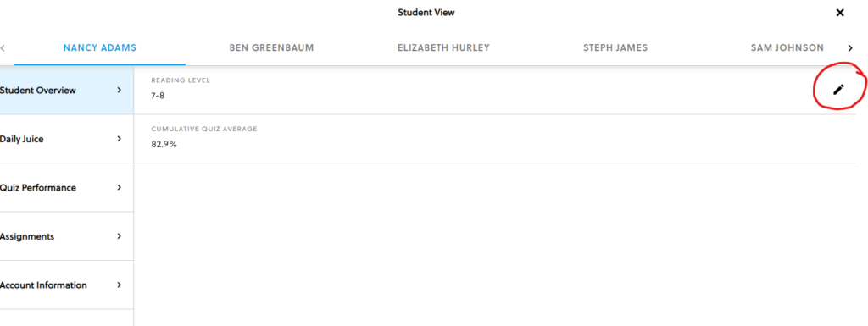Expand the Quiz Performance chevron
Screen dimensions: 868x326
(x=119, y=187)
